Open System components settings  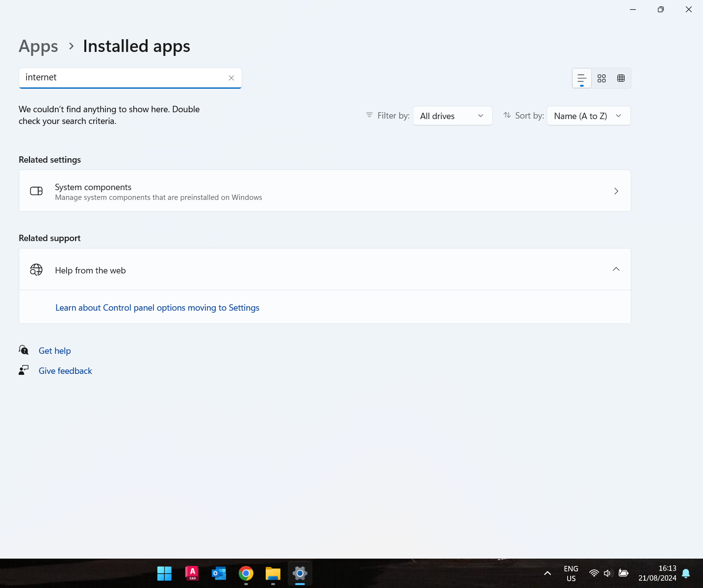(325, 191)
